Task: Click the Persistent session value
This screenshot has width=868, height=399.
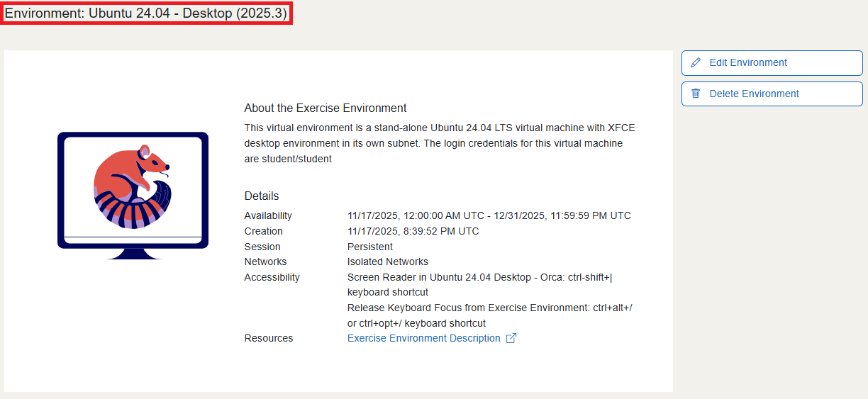Action: click(x=370, y=247)
